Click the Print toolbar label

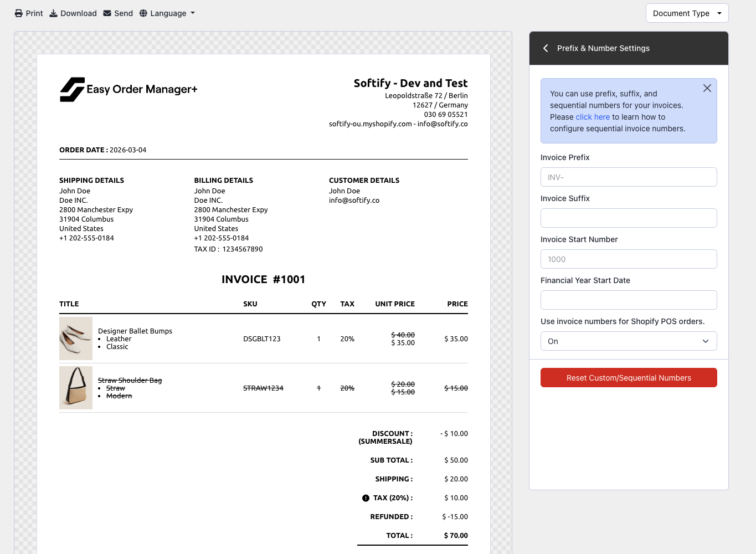pyautogui.click(x=34, y=13)
